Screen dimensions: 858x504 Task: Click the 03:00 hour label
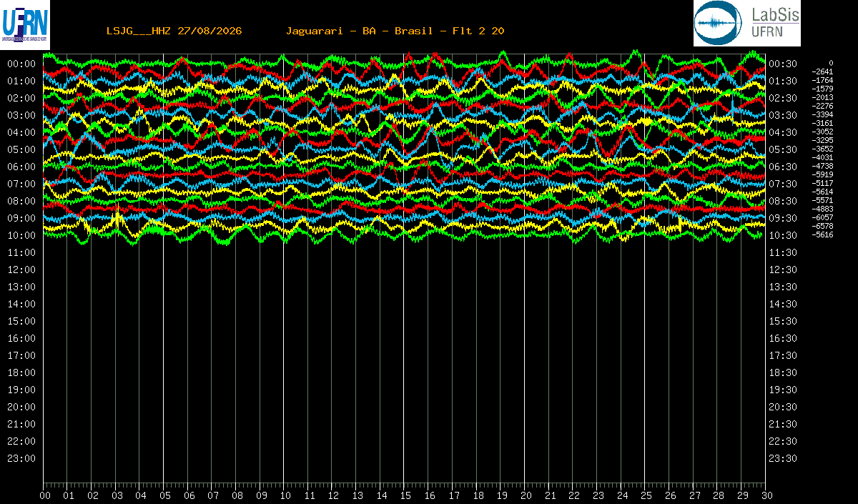pyautogui.click(x=21, y=115)
